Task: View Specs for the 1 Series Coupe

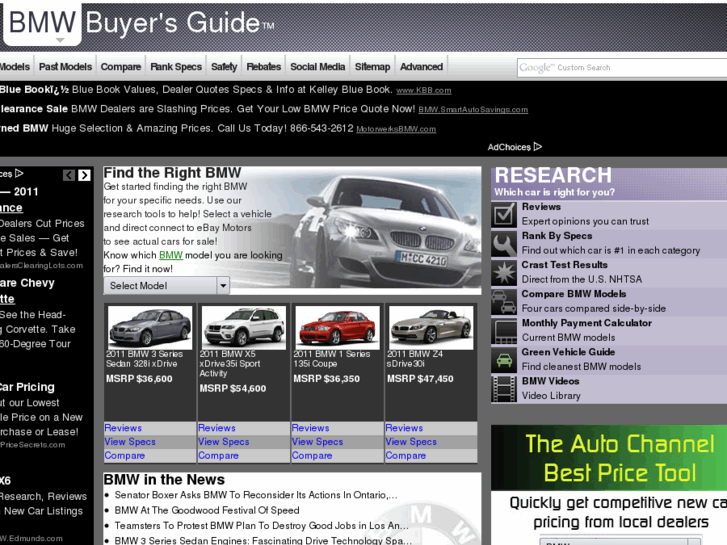Action: point(317,442)
